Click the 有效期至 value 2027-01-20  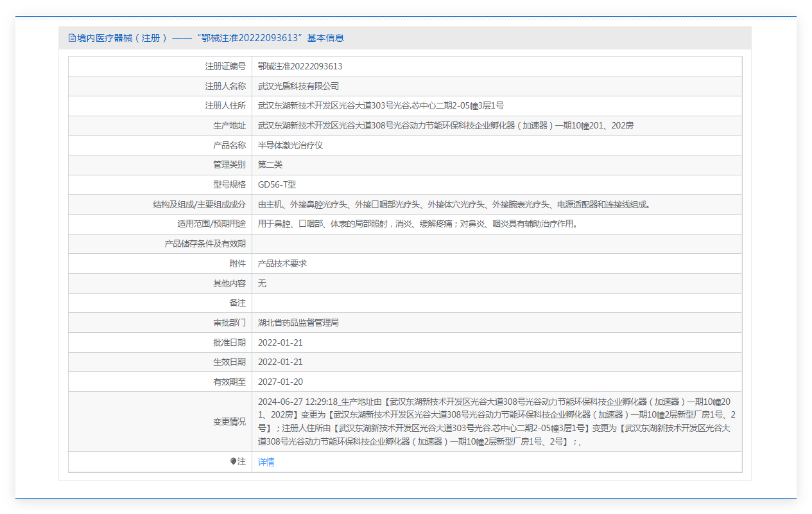[280, 382]
